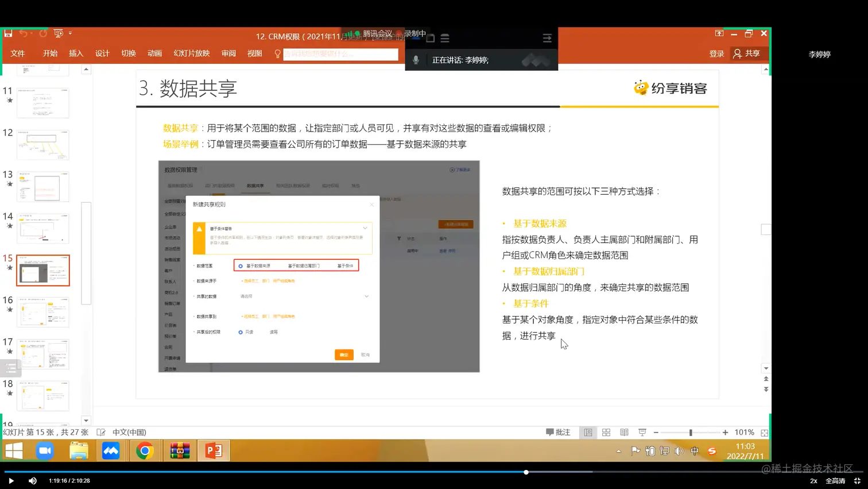Select slide 12 thumbnail
The image size is (868, 489).
point(43,145)
